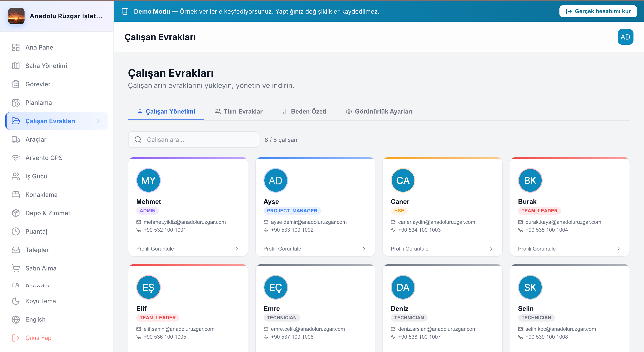Click the Planlama calendar icon
Image resolution: width=644 pixels, height=352 pixels.
point(16,103)
